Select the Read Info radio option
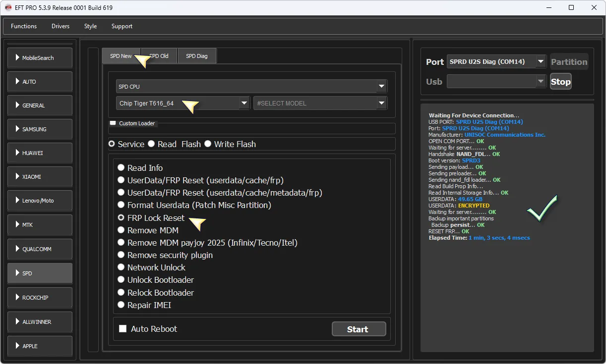The width and height of the screenshot is (606, 364). coord(121,168)
